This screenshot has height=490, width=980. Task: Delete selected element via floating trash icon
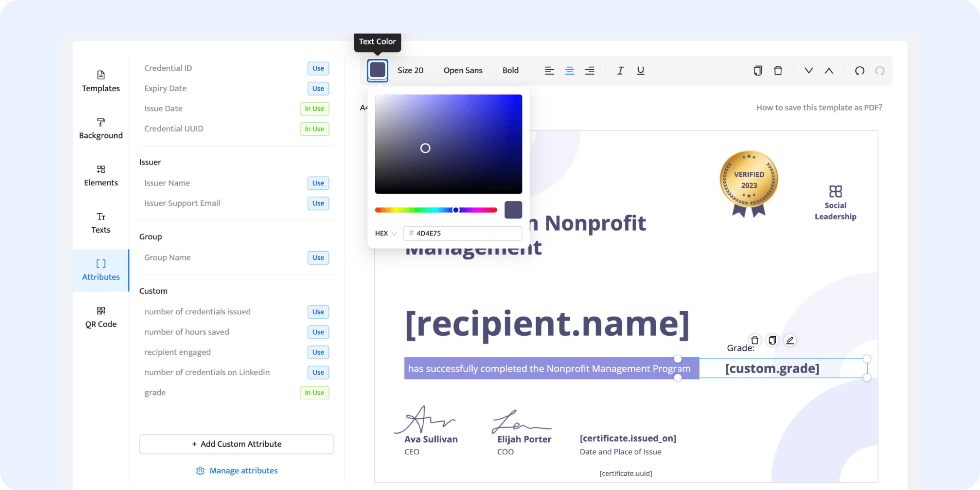coord(754,340)
